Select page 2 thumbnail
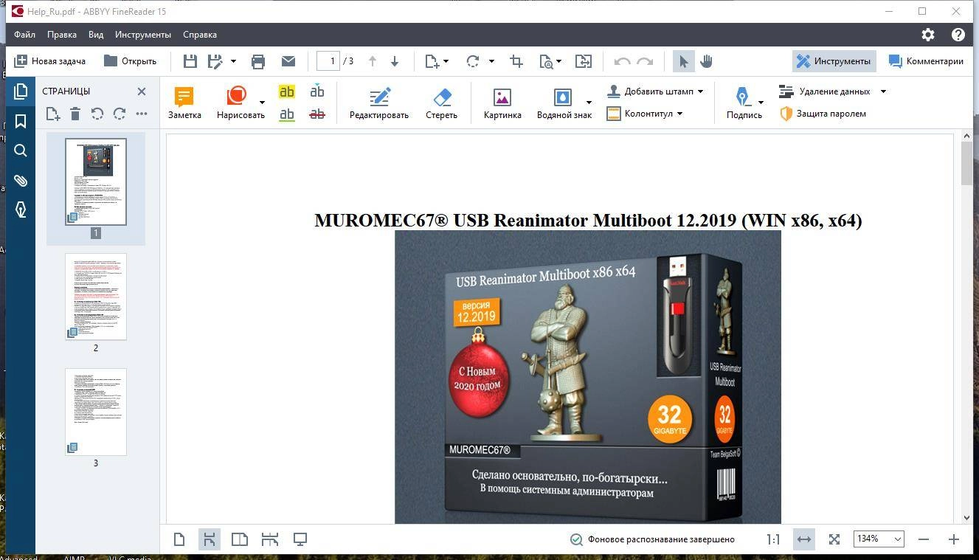Screen dimensions: 979x560 (96, 297)
